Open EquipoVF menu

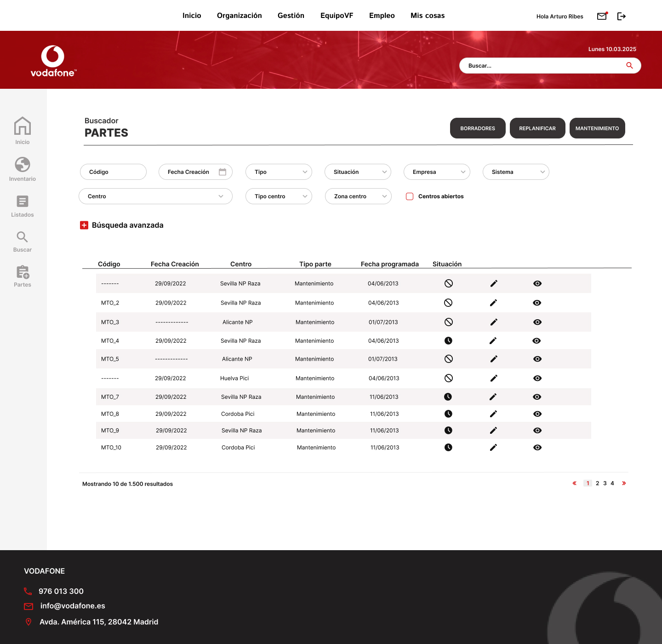pyautogui.click(x=337, y=16)
